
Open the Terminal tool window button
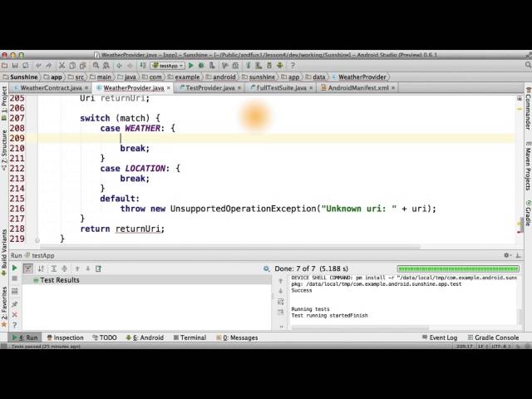[x=190, y=337]
